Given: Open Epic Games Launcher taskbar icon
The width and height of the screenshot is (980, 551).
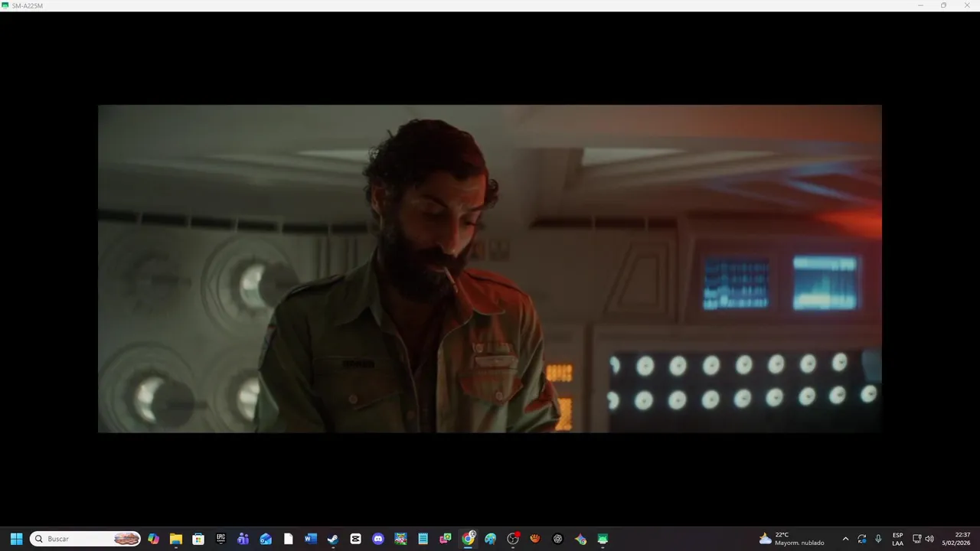Looking at the screenshot, I should [x=220, y=539].
